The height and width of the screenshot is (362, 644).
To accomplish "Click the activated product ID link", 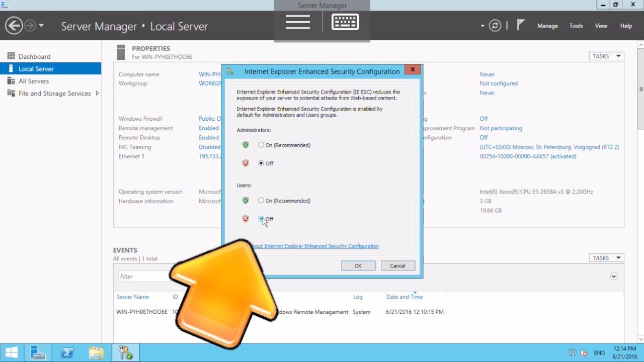I will click(x=528, y=156).
